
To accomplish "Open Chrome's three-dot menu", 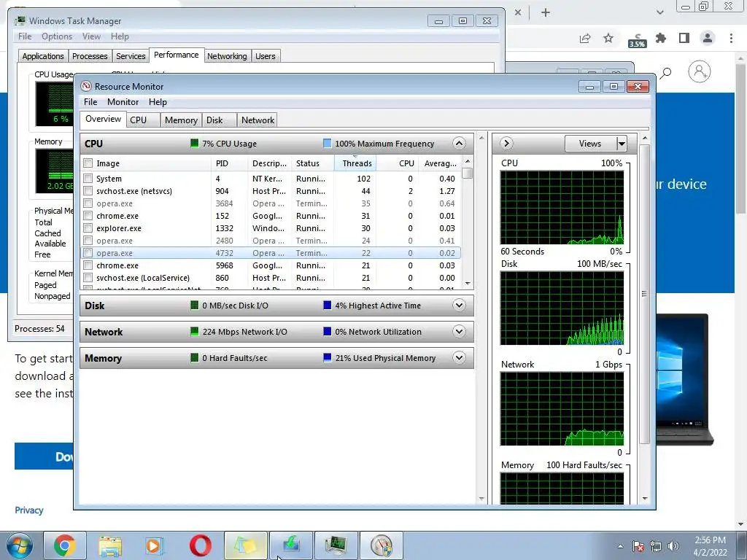I will 731,38.
